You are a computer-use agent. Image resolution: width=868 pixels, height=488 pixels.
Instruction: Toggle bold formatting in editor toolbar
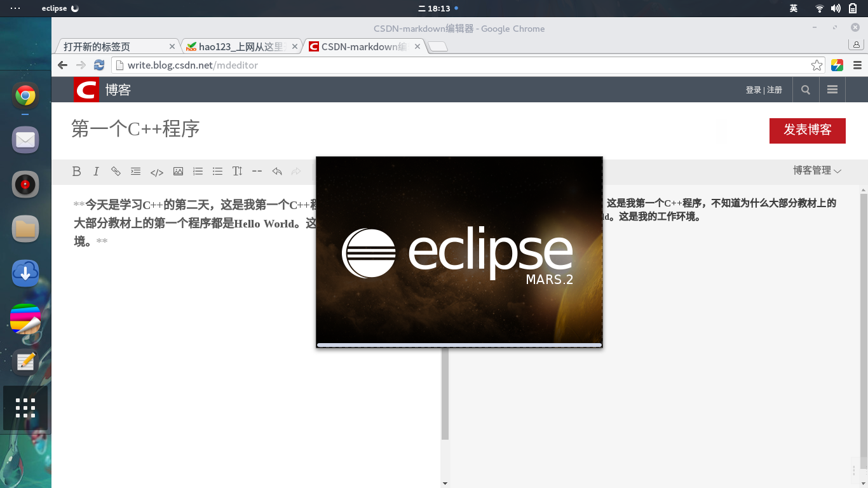coord(77,171)
